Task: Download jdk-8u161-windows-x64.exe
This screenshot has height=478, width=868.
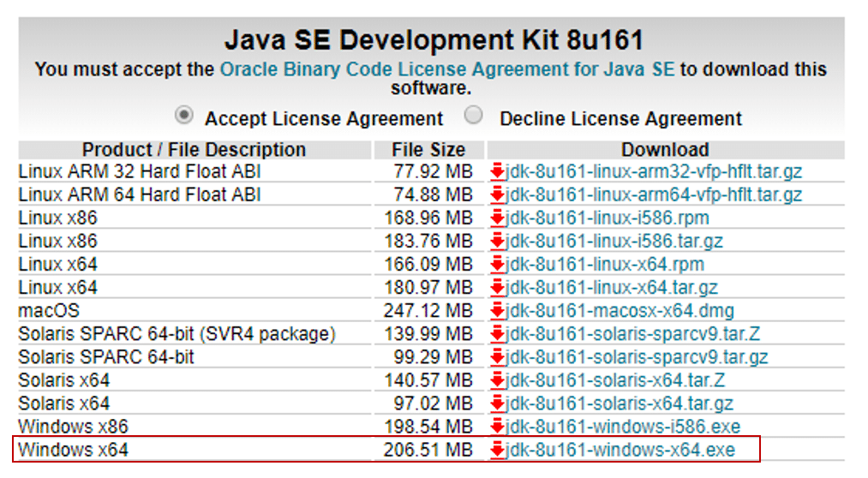Action: (x=620, y=451)
